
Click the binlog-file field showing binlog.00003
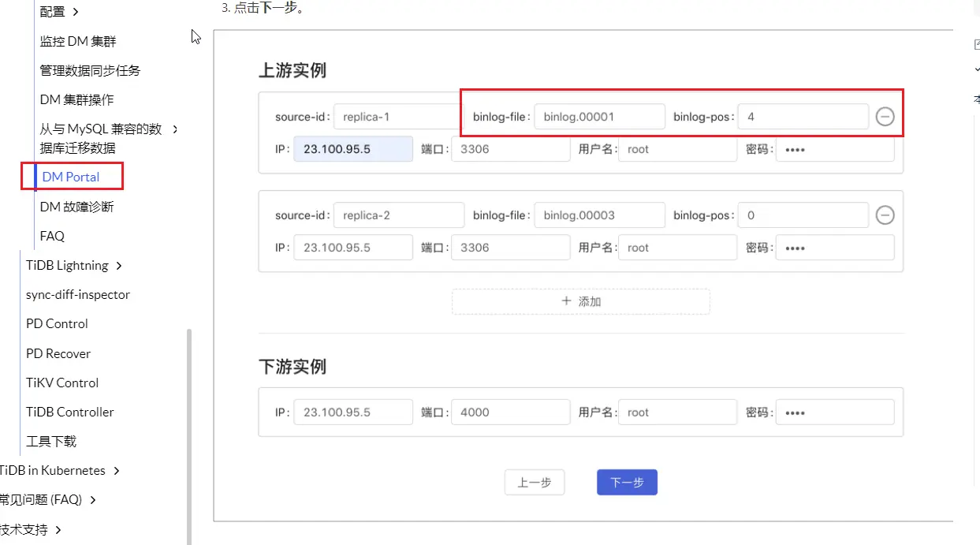click(x=599, y=215)
